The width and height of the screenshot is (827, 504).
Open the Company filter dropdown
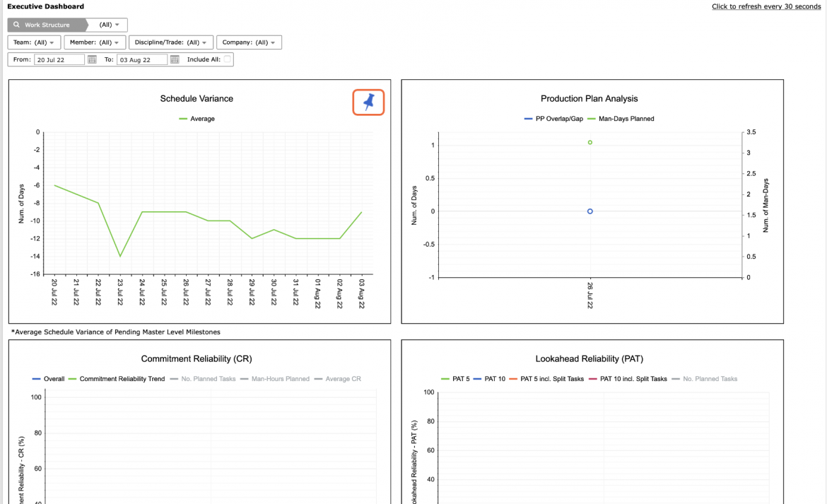pyautogui.click(x=249, y=42)
